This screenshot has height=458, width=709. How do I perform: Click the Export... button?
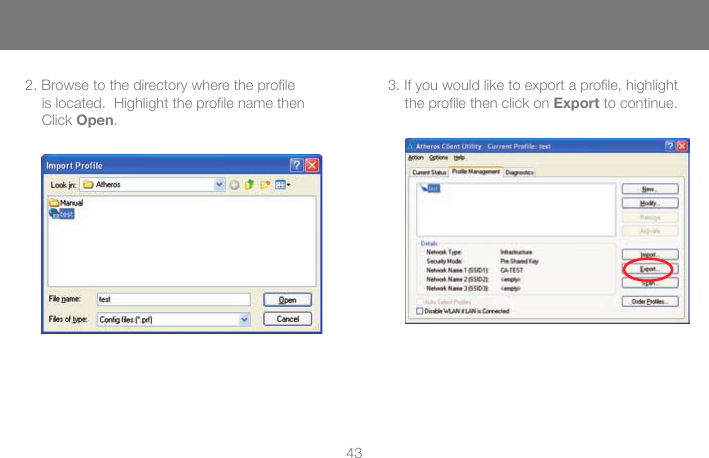(650, 269)
